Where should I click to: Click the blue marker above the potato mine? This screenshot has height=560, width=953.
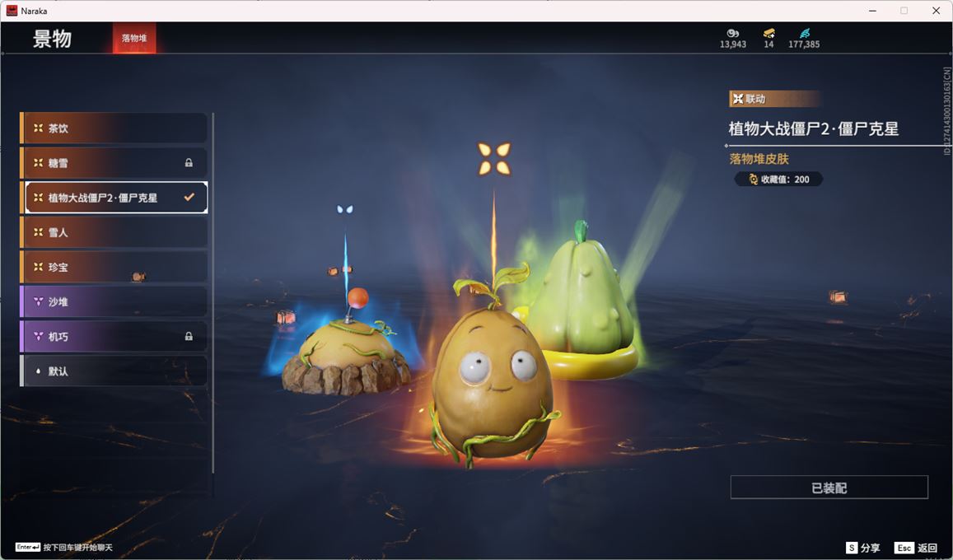344,209
